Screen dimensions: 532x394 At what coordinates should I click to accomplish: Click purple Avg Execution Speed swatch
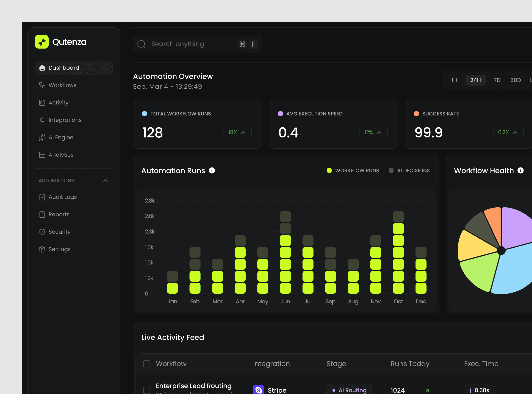pos(281,114)
